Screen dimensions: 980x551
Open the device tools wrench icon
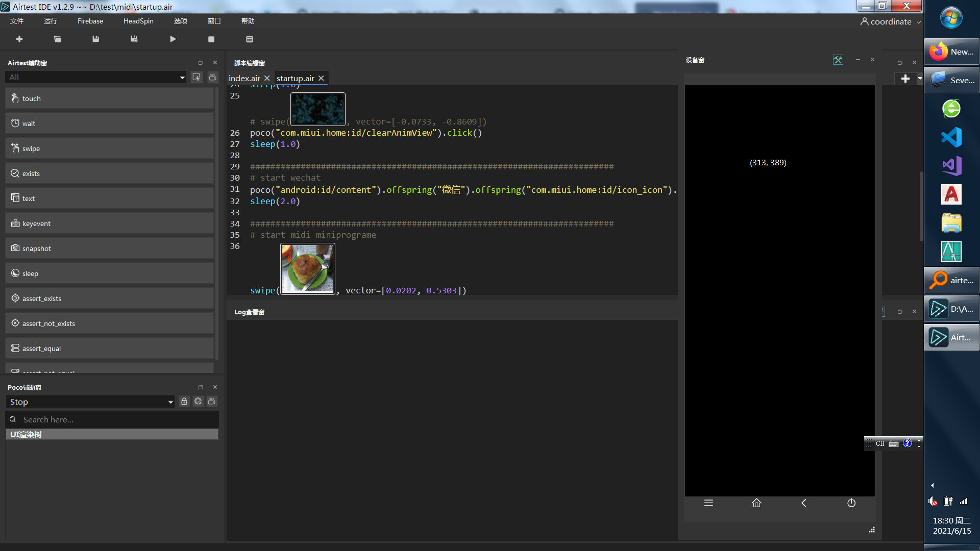click(x=838, y=60)
